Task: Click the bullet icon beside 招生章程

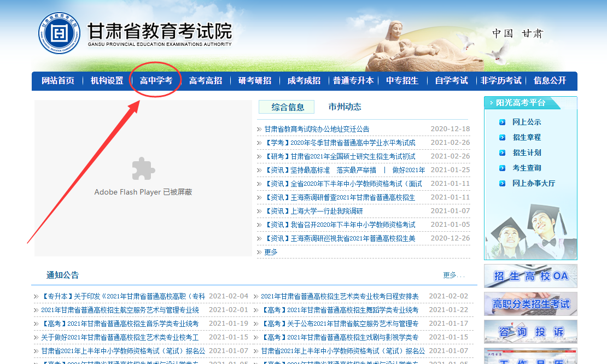Action: coord(502,138)
